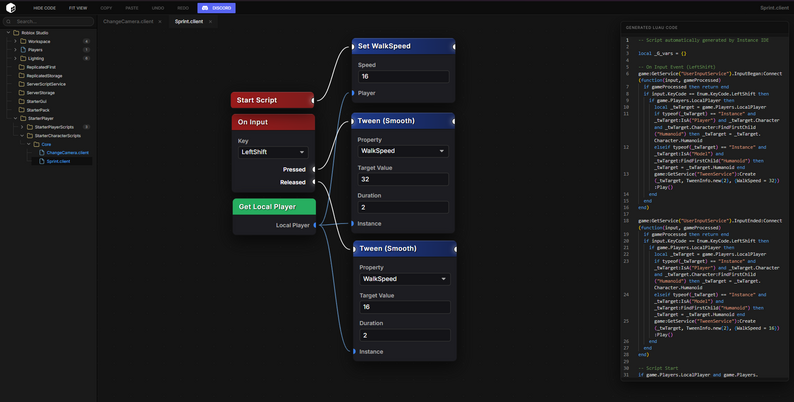Close the ChangeCamera.client tab with its X

pyautogui.click(x=160, y=22)
